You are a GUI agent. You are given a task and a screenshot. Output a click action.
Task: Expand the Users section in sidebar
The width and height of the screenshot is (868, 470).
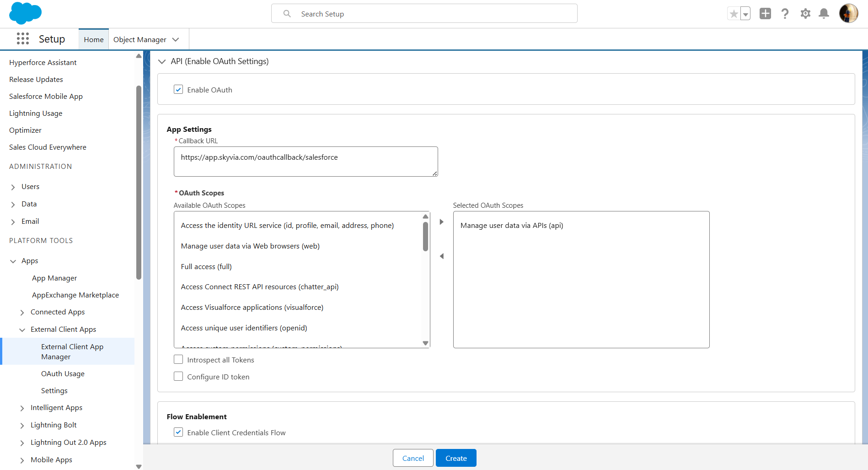13,187
